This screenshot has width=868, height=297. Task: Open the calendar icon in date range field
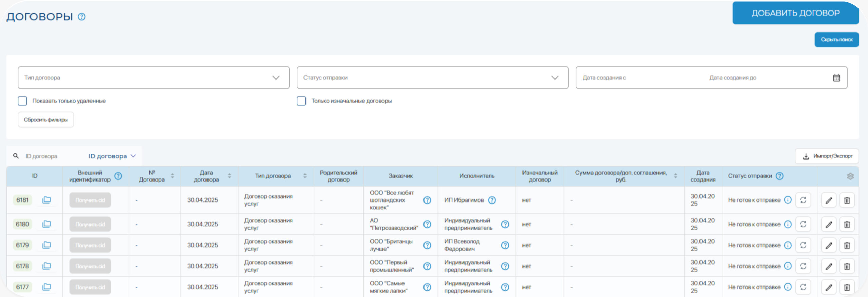tap(836, 78)
